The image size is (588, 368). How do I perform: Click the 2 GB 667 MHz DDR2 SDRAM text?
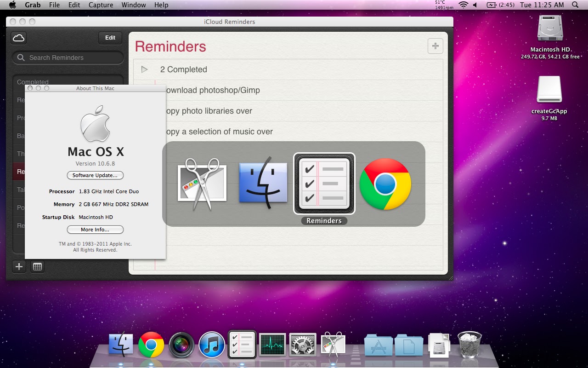(x=113, y=204)
